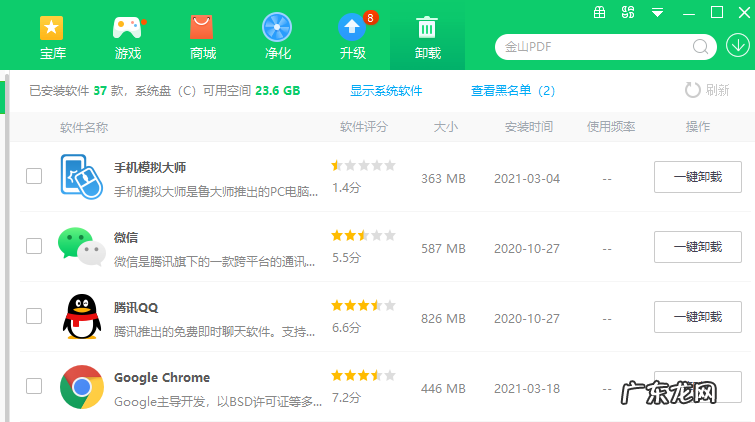755x422 pixels.
Task: Click 一键卸载 for 微信
Action: (x=698, y=247)
